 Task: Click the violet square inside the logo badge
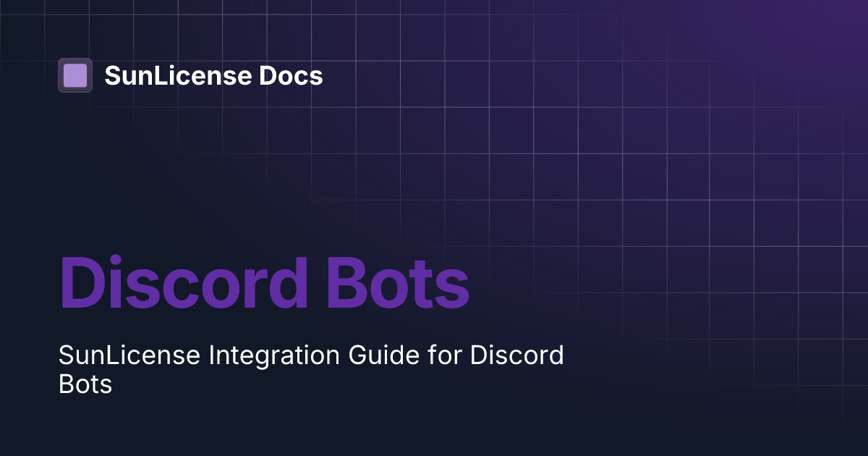pos(75,75)
